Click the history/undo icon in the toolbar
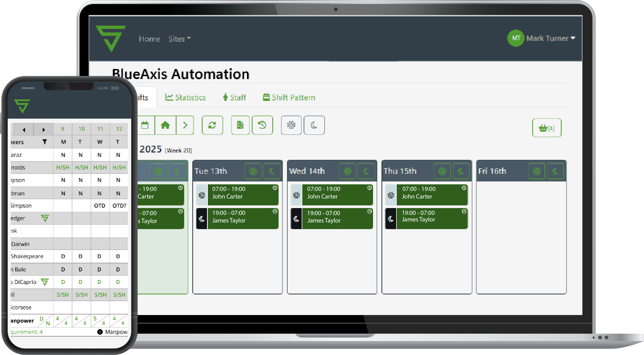This screenshot has width=644, height=355. pyautogui.click(x=263, y=125)
